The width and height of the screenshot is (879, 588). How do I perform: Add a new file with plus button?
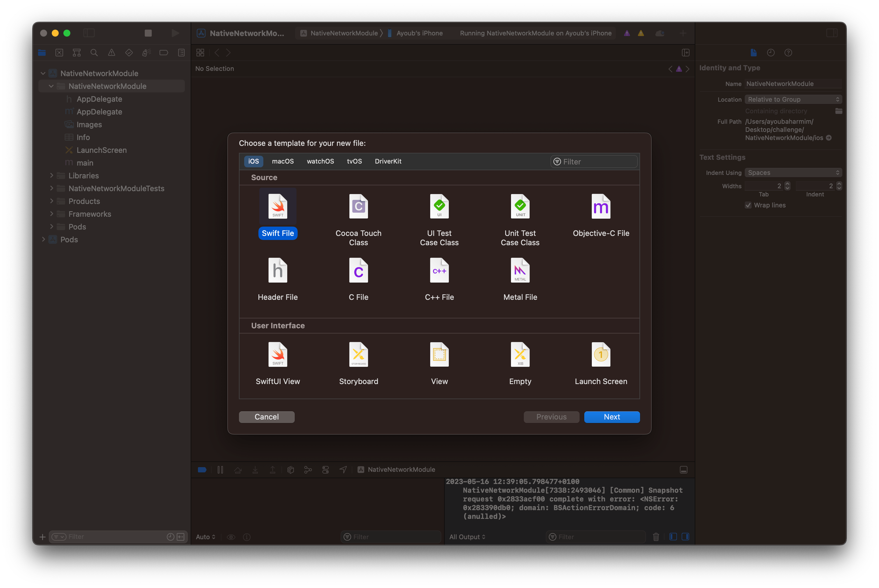(x=42, y=537)
